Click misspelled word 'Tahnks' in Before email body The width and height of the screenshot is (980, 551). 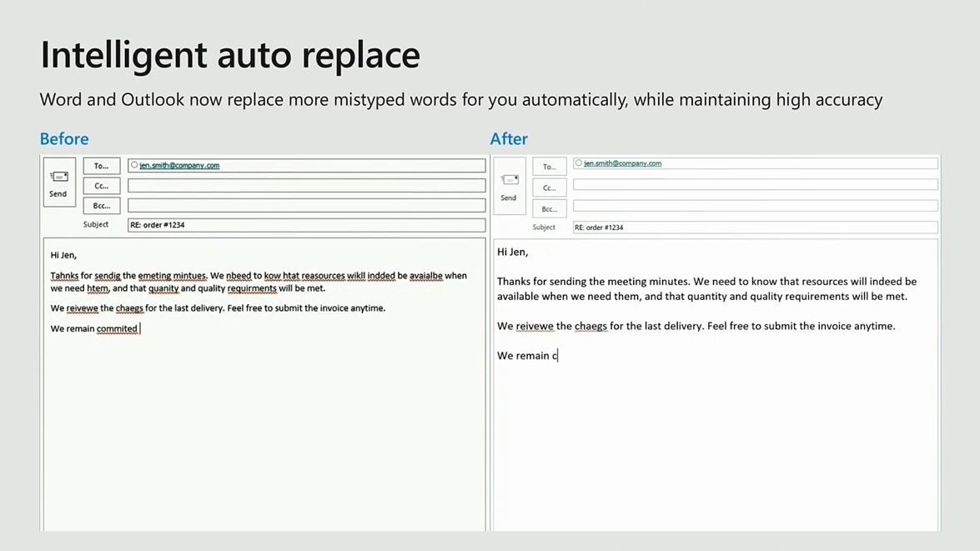pos(64,276)
